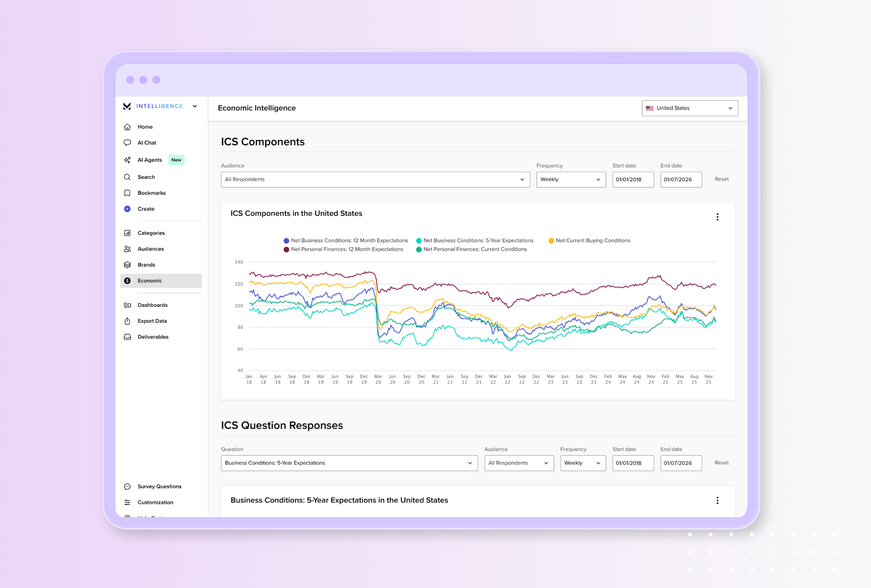Open the ICS Components chart three-dot menu
The image size is (871, 588).
point(717,217)
